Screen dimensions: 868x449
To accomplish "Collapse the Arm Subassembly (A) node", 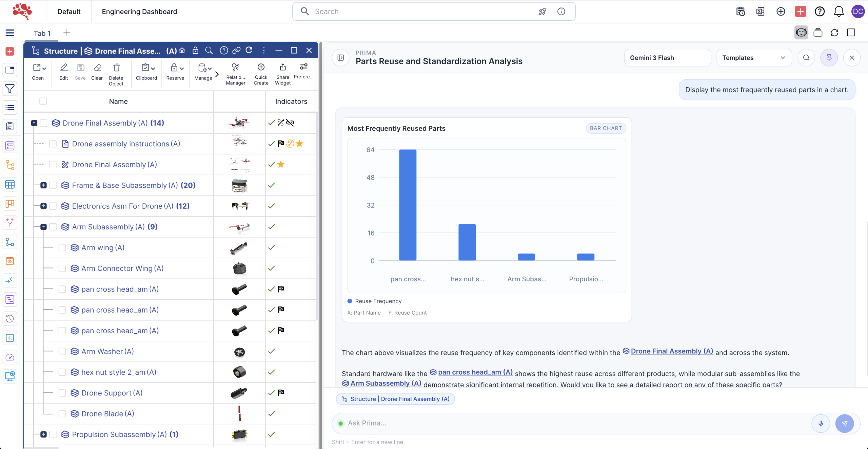I will point(43,227).
